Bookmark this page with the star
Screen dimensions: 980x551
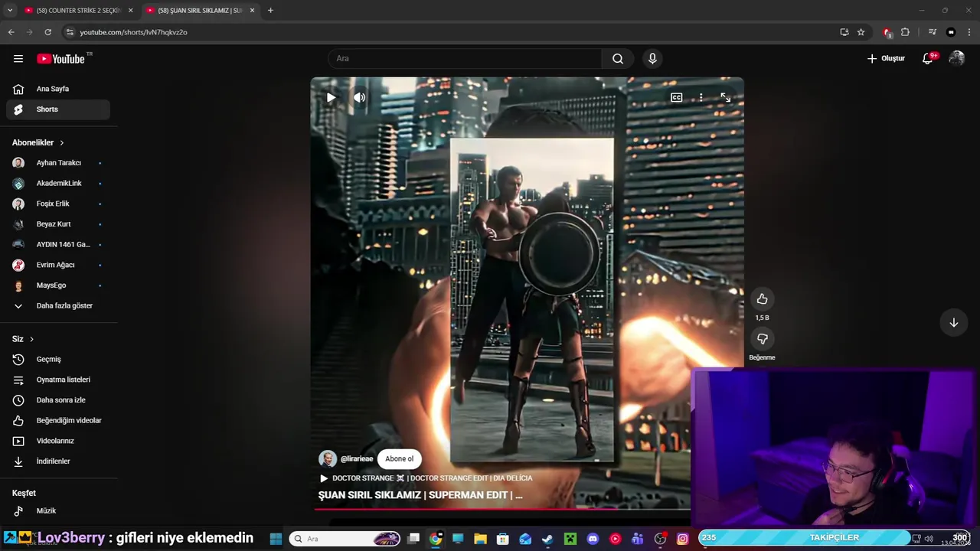click(x=861, y=32)
